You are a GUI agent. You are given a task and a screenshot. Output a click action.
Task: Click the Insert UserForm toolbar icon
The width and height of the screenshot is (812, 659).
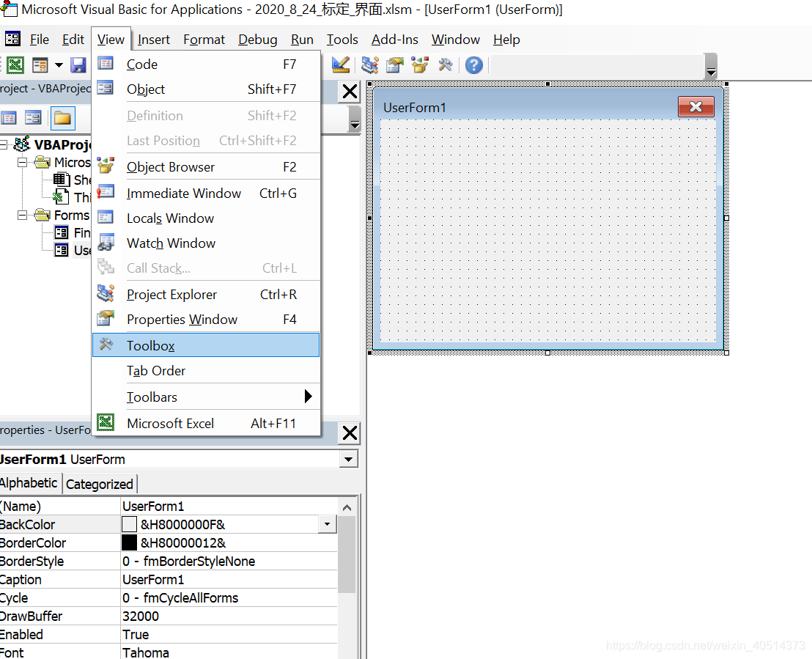(x=40, y=65)
